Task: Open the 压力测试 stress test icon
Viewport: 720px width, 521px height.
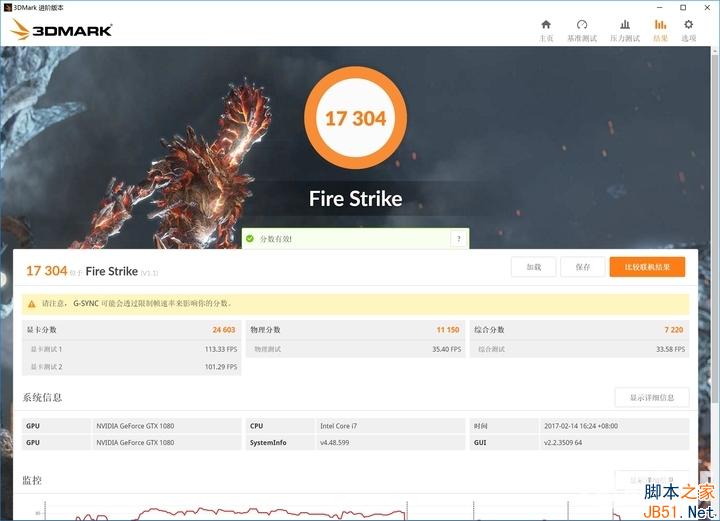Action: pos(625,25)
